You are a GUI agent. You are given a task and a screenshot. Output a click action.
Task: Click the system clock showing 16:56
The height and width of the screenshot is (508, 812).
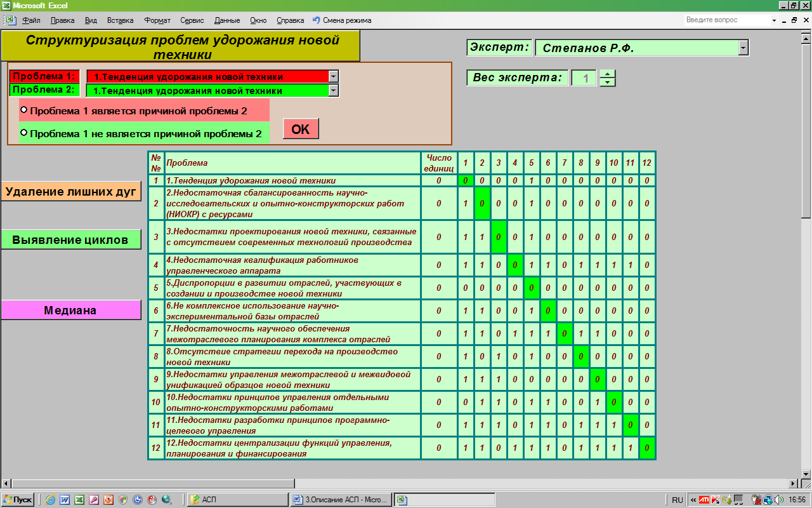tap(797, 500)
